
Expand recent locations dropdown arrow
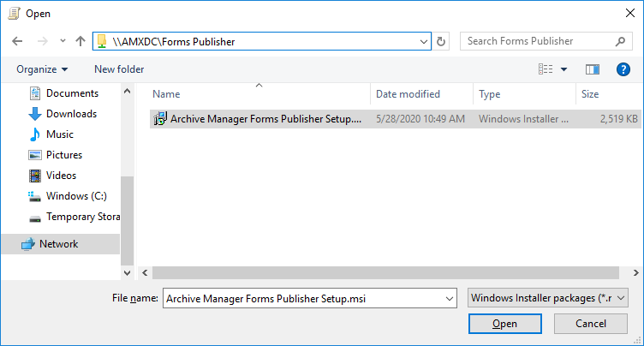tap(63, 41)
